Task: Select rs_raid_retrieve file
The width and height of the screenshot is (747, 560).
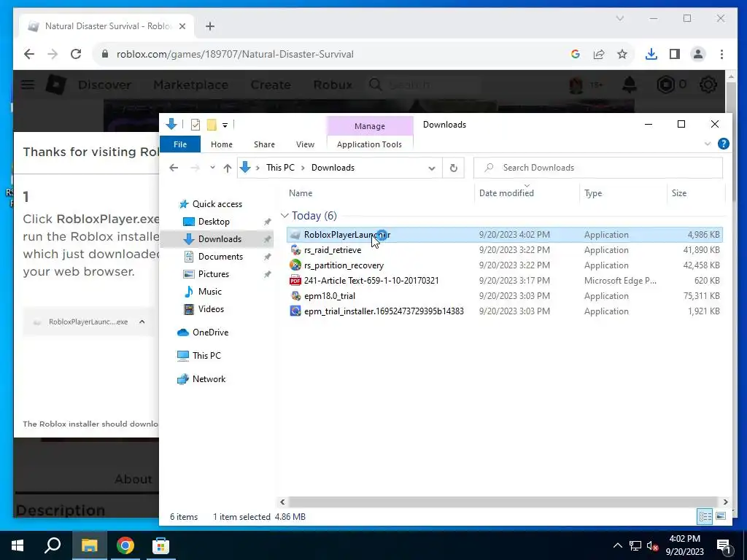Action: (x=333, y=250)
